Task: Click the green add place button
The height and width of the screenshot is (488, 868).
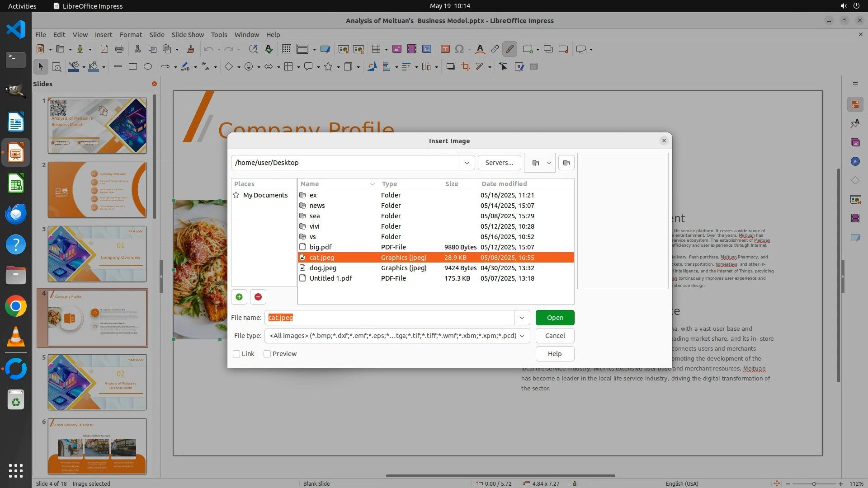Action: (x=239, y=297)
